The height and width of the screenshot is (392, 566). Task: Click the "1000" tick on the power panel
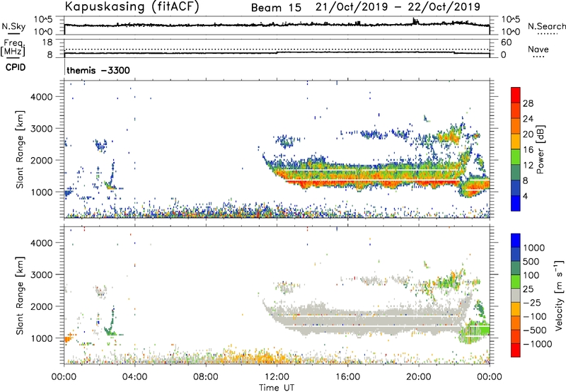(42, 192)
